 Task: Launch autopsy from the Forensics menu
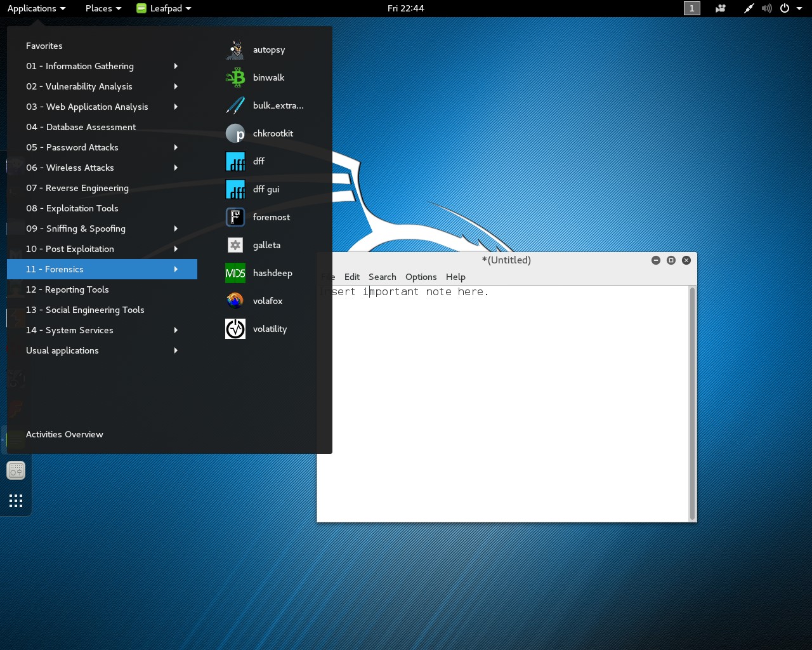click(x=268, y=50)
